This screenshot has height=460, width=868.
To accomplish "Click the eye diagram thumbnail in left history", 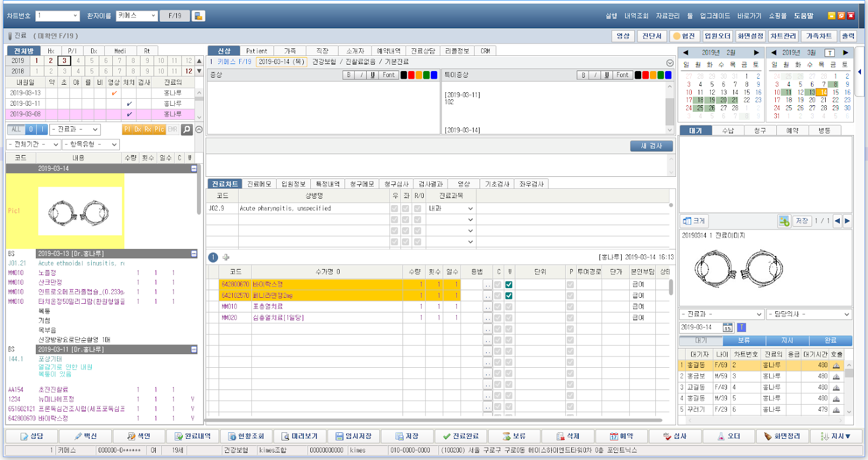I will pyautogui.click(x=80, y=212).
